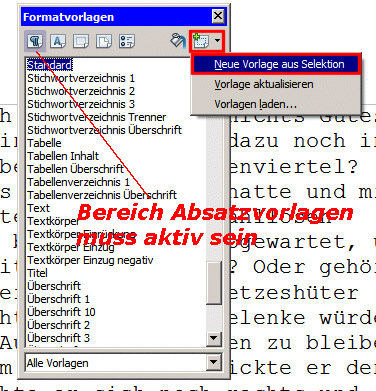376x391 pixels.
Task: Open the Listenvorlagen list styles icon
Action: [x=127, y=41]
